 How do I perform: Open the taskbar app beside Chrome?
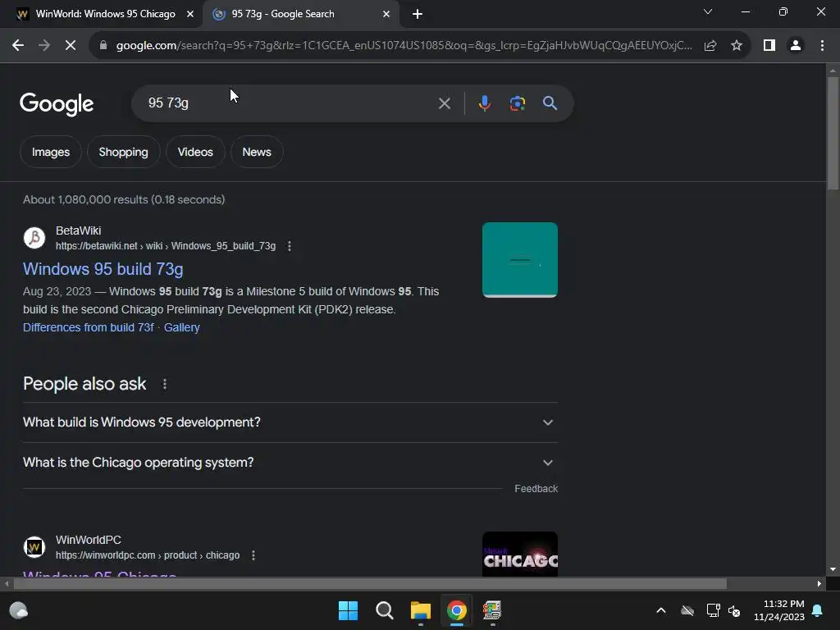(x=492, y=610)
